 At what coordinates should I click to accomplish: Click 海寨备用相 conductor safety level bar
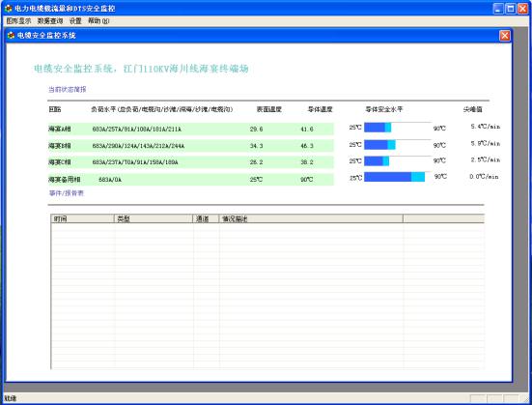[x=397, y=177]
